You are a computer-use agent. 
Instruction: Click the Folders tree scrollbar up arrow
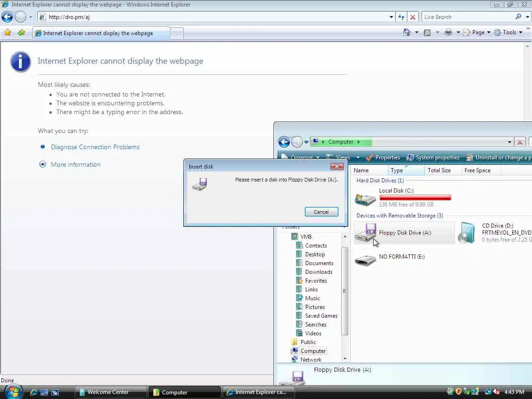345,236
